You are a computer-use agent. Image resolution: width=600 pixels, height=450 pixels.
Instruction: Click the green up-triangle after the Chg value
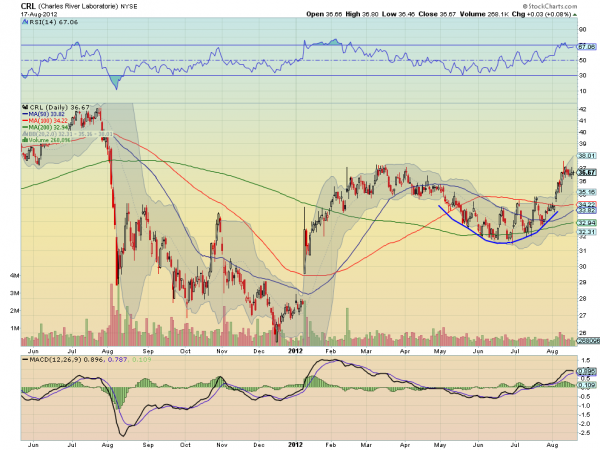coord(575,15)
